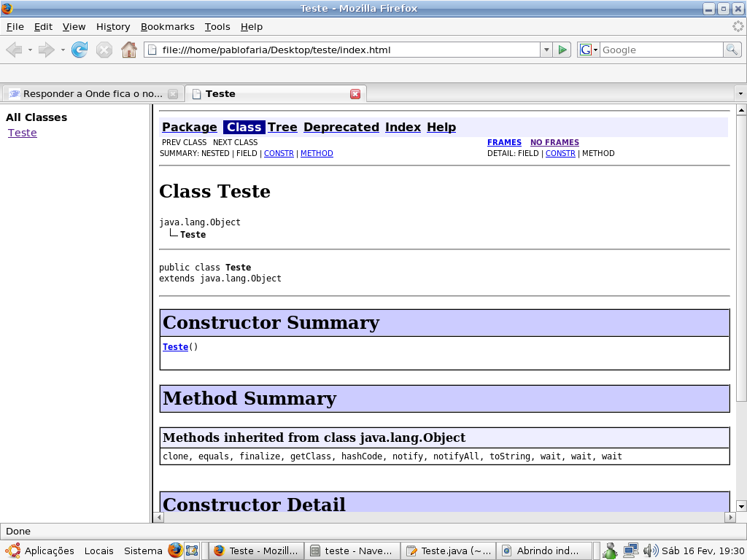Click the vertical scrollbar up arrow

741,111
